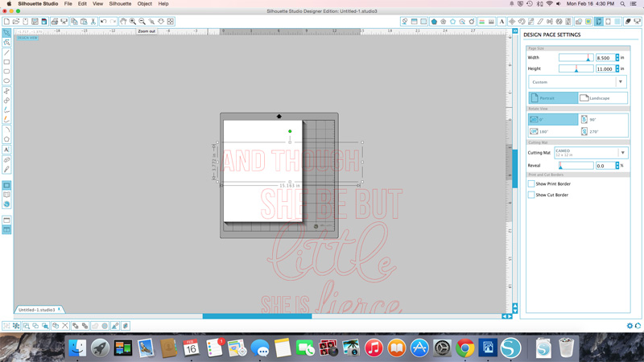Open the View menu

(x=97, y=4)
